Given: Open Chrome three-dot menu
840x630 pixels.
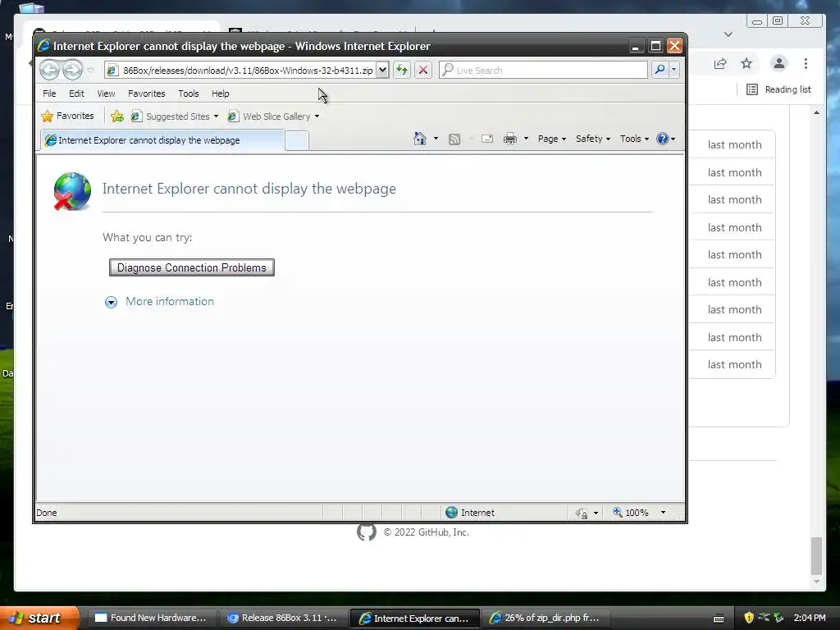Looking at the screenshot, I should [806, 64].
